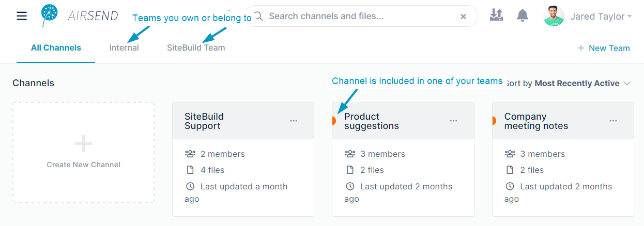Screen dimensions: 644x226
Task: Open the file transfers tray icon
Action: [x=496, y=15]
